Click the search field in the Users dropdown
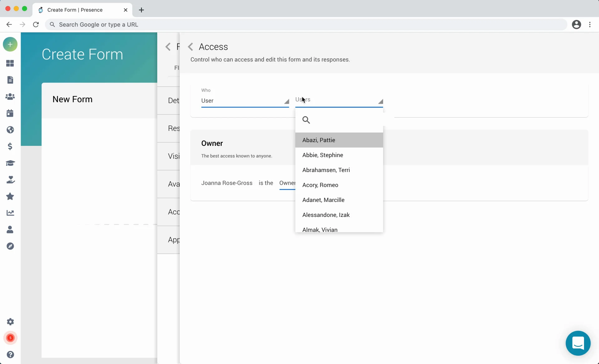Image resolution: width=599 pixels, height=364 pixels. 343,120
